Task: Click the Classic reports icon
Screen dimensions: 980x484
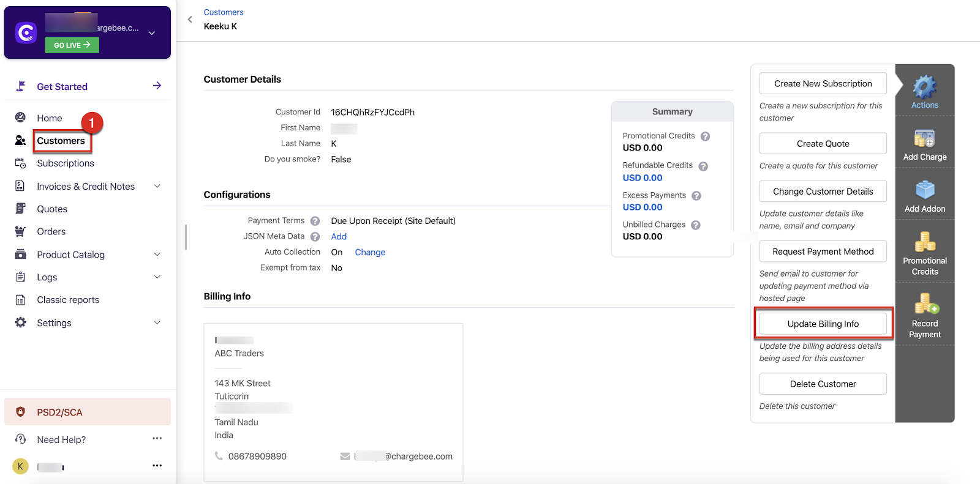Action: point(20,300)
